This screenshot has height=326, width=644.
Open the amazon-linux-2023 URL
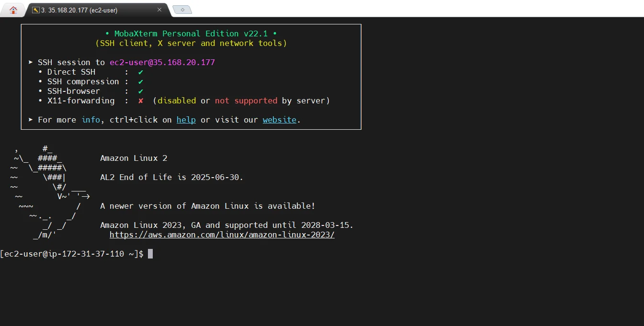click(222, 235)
